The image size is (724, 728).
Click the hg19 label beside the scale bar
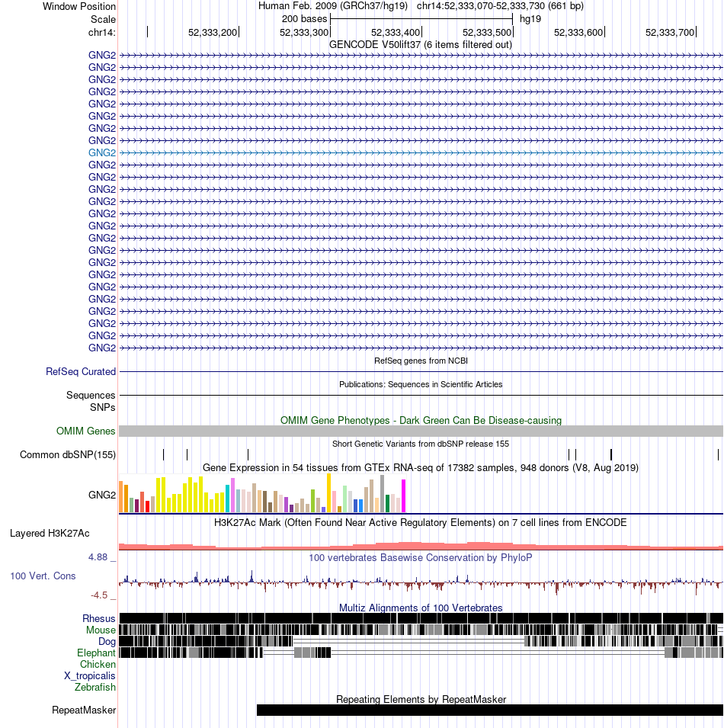coord(530,19)
